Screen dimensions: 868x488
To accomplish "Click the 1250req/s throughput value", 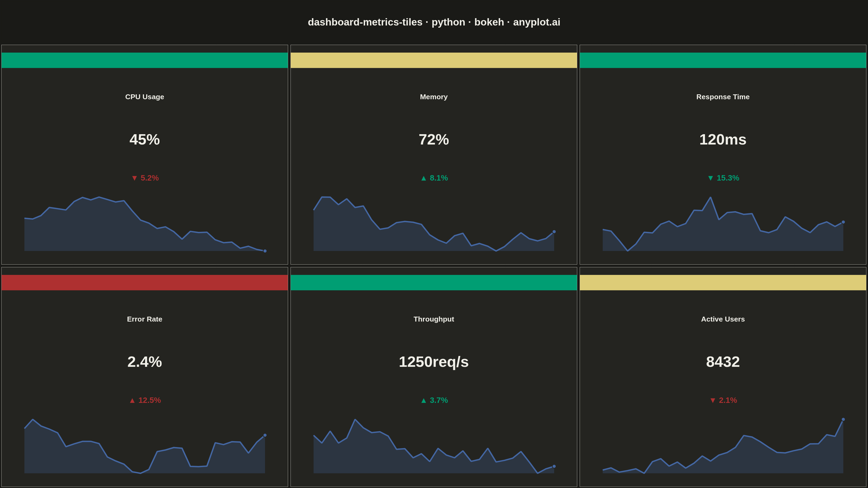I will [434, 362].
